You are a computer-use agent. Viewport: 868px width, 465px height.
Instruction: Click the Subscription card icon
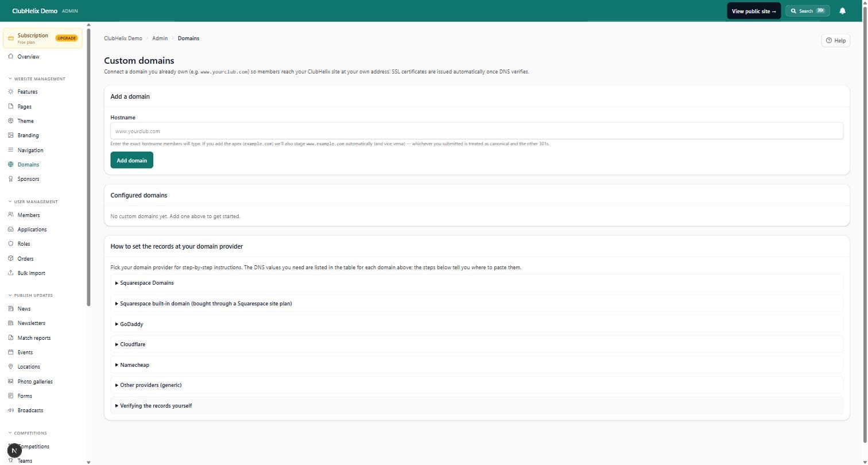[11, 38]
